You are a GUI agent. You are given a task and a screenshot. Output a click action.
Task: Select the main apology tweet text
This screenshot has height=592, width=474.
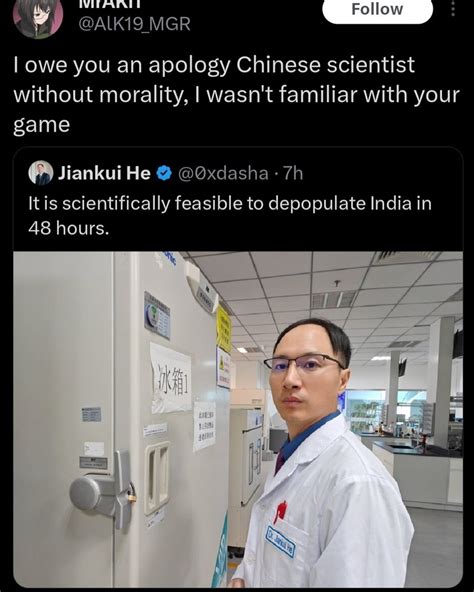[x=236, y=94]
